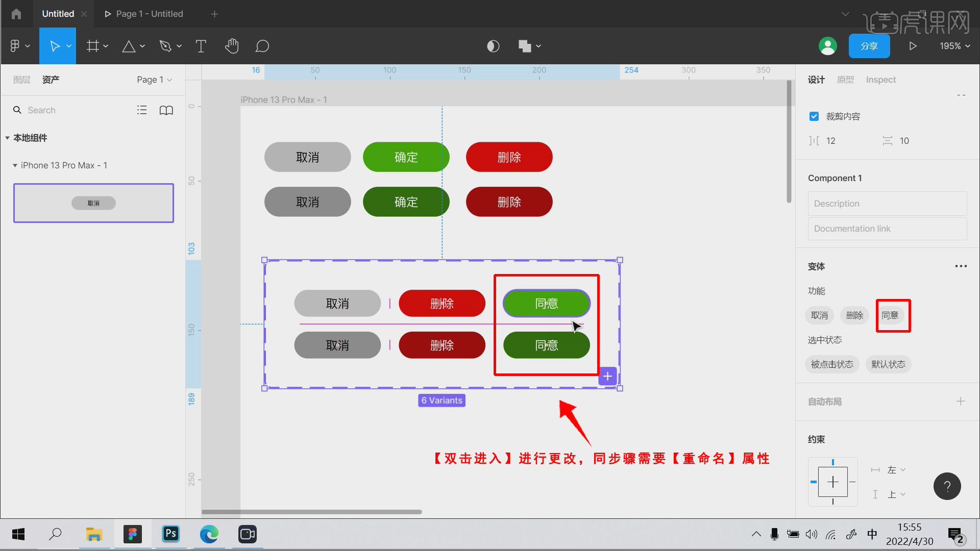Click the Home icon
This screenshot has width=980, height=551.
point(16,14)
